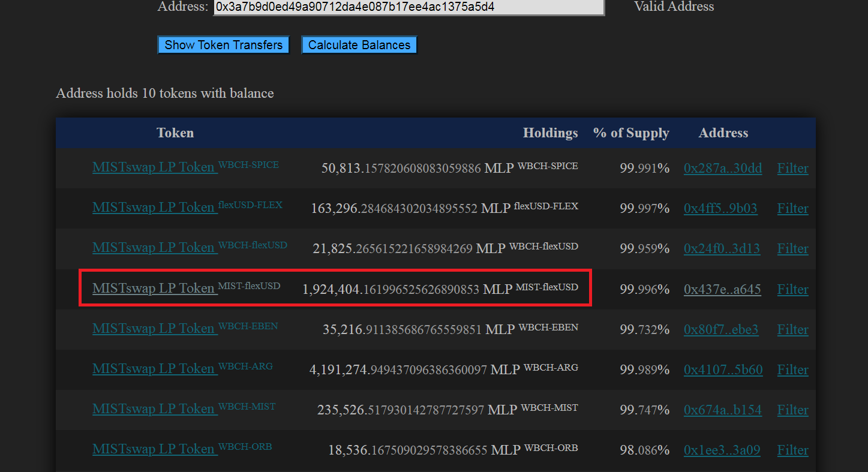Click supply percentage 98.086%

click(x=645, y=450)
